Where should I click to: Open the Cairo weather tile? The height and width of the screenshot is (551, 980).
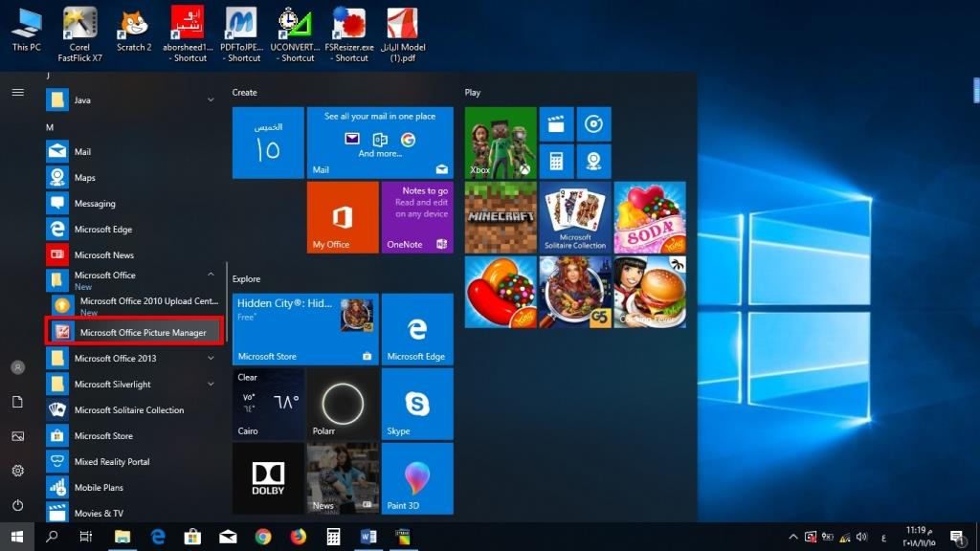[268, 404]
